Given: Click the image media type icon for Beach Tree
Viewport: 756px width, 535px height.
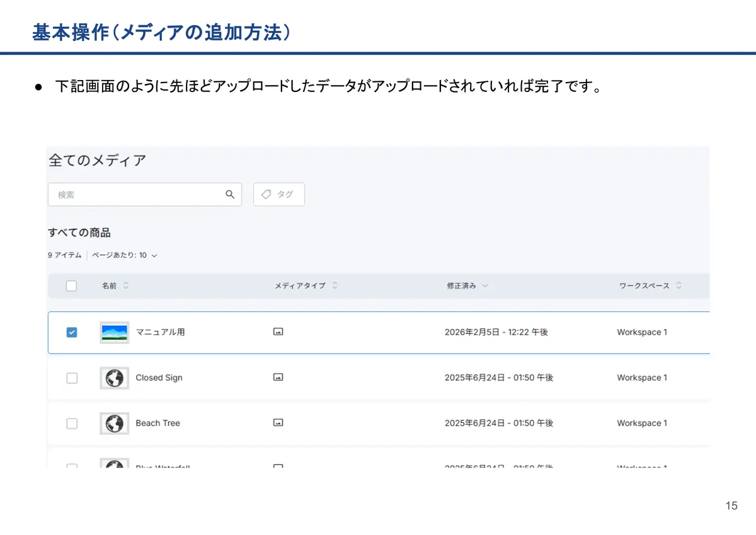Looking at the screenshot, I should [278, 422].
